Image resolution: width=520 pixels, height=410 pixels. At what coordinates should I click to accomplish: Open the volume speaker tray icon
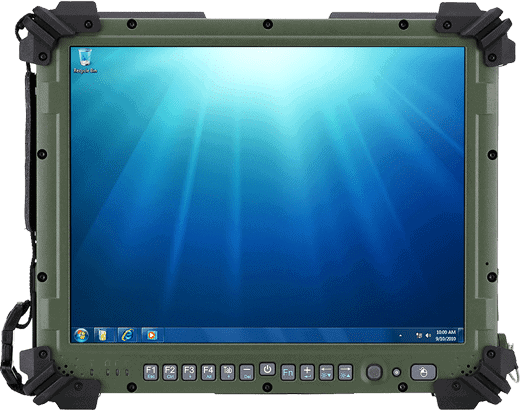coord(428,335)
